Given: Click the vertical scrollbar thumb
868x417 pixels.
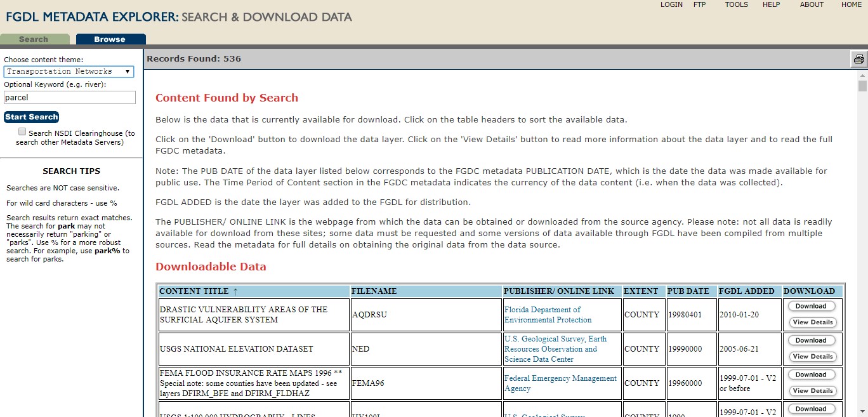Looking at the screenshot, I should (862, 86).
